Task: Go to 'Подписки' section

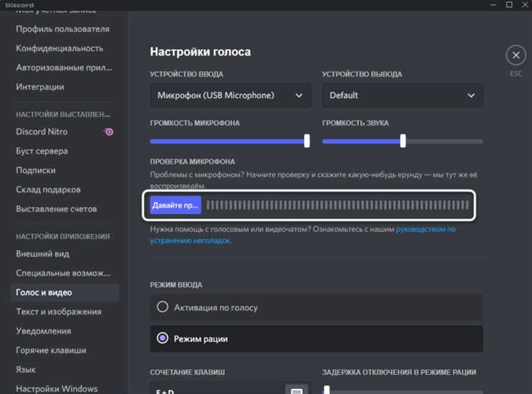Action: click(x=35, y=170)
